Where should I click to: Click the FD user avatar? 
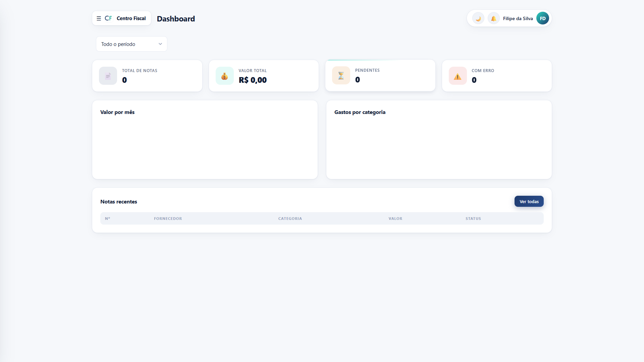(x=542, y=18)
